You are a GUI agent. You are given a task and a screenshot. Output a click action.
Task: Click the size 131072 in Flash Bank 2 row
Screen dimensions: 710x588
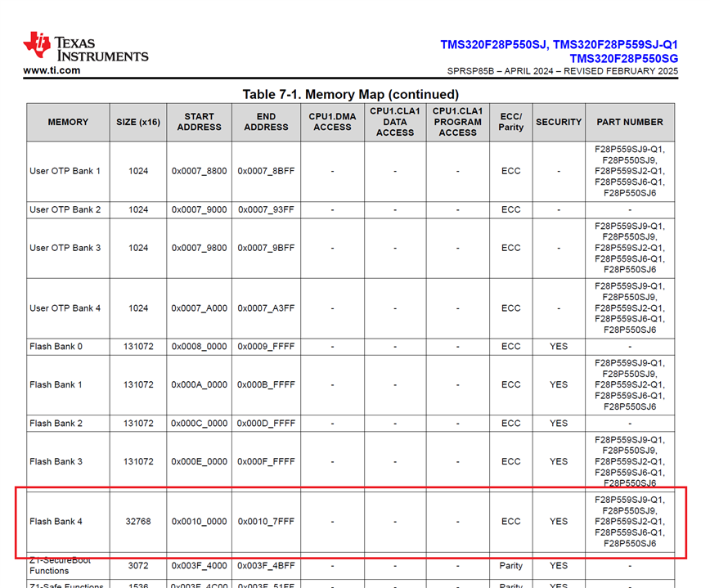click(x=138, y=424)
